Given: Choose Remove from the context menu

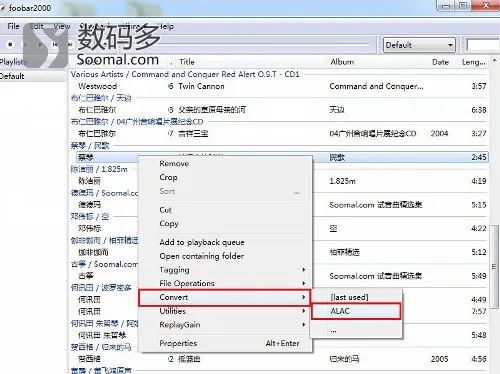Looking at the screenshot, I should pos(225,163).
